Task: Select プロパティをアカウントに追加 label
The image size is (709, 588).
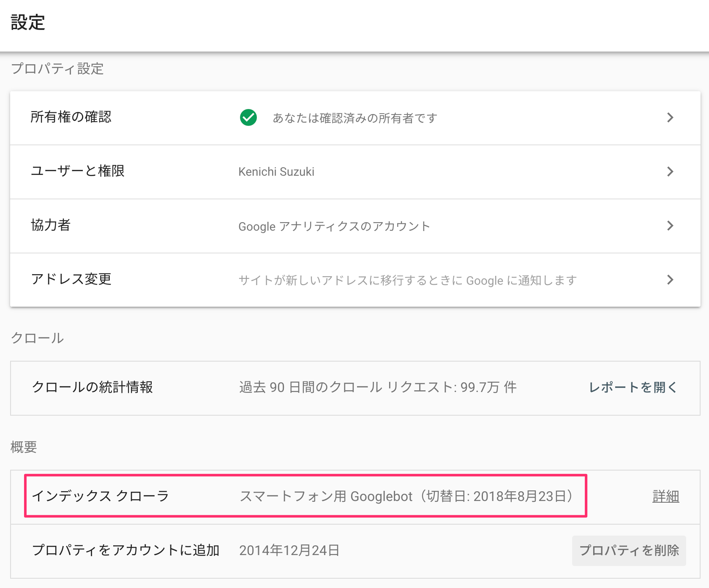Action: pyautogui.click(x=126, y=550)
